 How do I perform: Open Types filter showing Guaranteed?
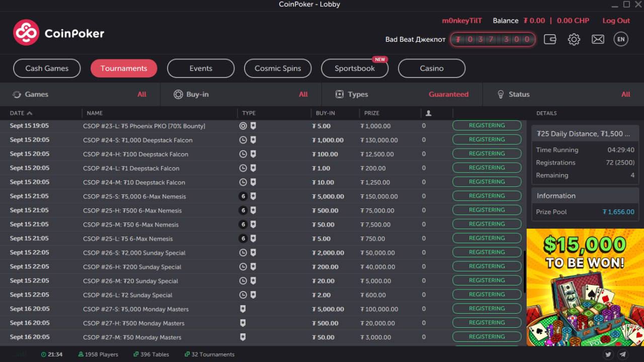tap(402, 94)
